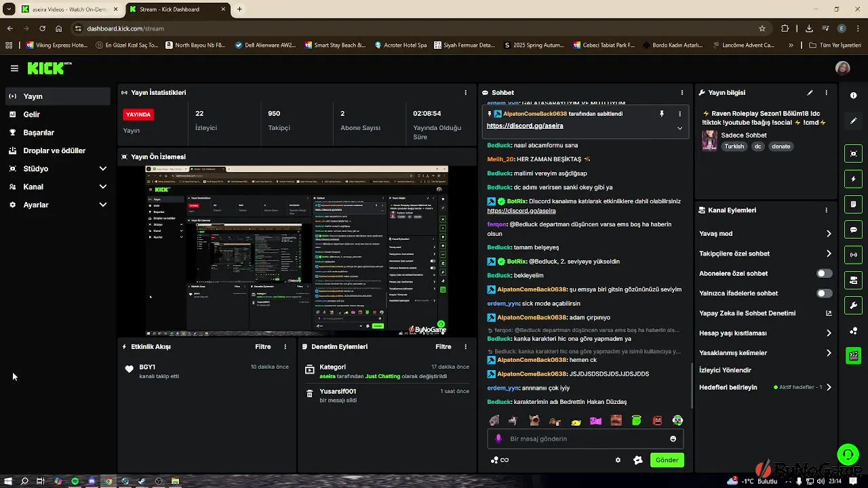This screenshot has height=488, width=868.
Task: Toggle the broadcast signal widget icon in sidebar
Action: click(853, 255)
